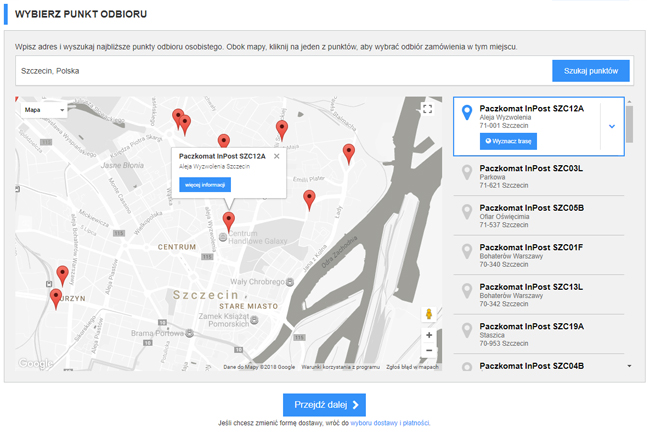Click the list scroll up arrow

pyautogui.click(x=629, y=102)
